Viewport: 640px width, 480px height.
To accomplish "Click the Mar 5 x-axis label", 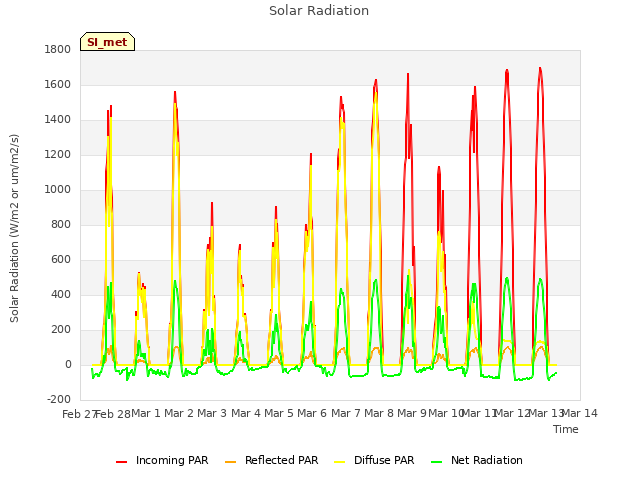I will [x=279, y=413].
